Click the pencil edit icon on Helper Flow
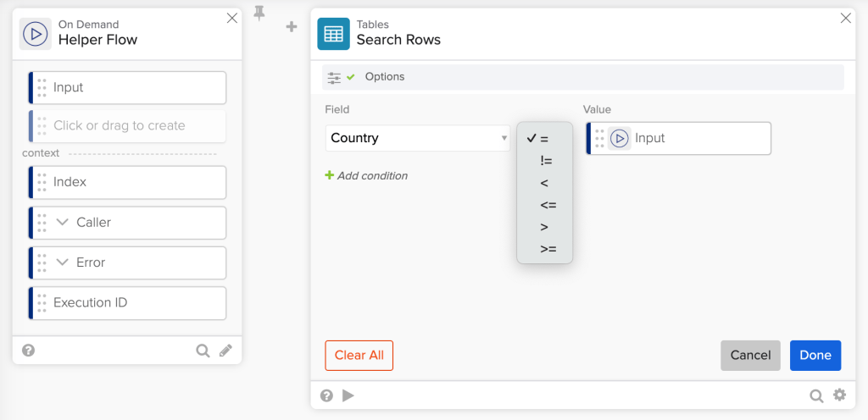 point(225,351)
